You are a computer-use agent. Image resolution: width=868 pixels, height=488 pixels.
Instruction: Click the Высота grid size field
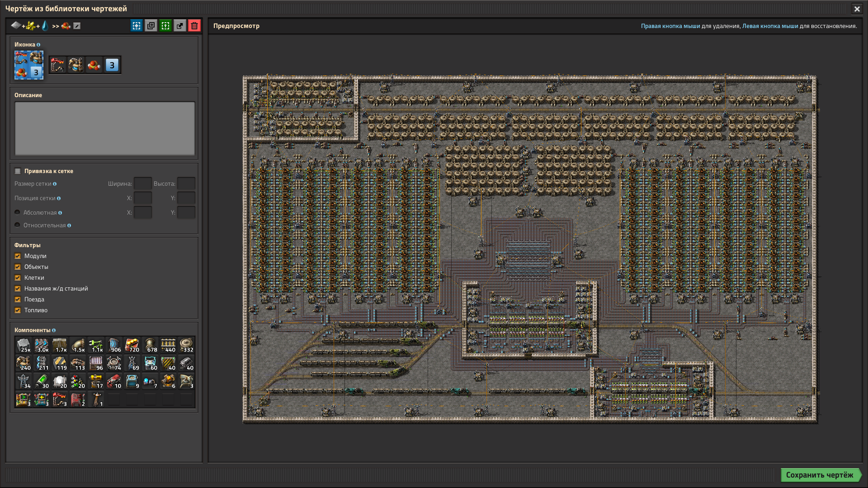pyautogui.click(x=186, y=184)
